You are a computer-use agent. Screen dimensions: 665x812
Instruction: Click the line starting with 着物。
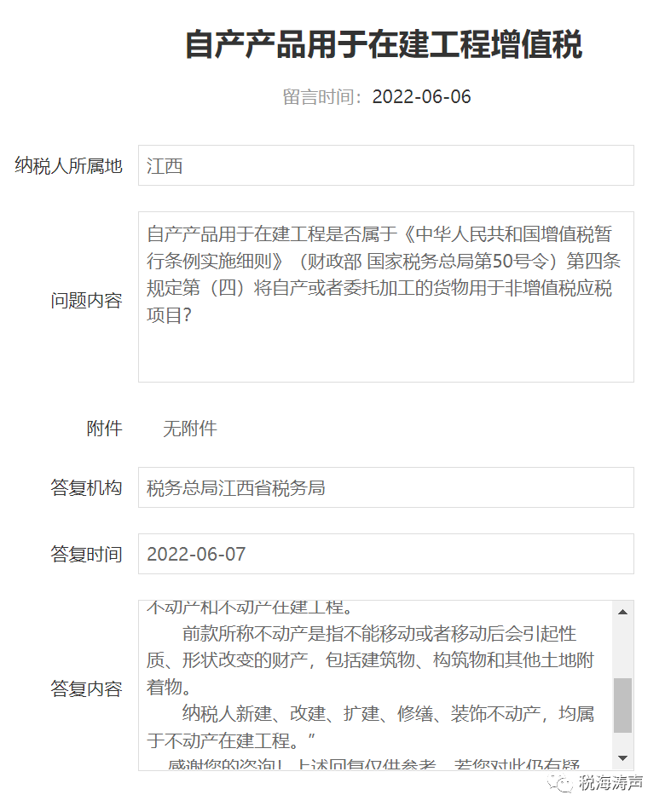pyautogui.click(x=169, y=688)
